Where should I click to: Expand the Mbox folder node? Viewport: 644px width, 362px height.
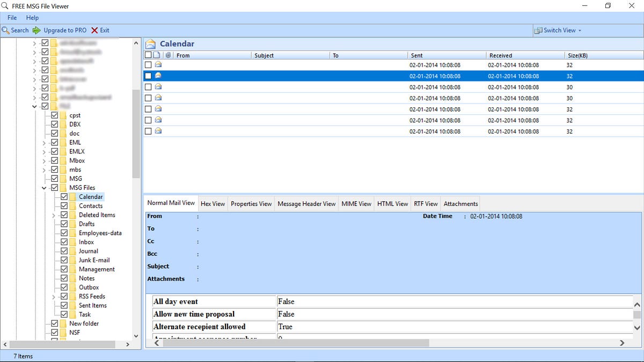point(44,160)
